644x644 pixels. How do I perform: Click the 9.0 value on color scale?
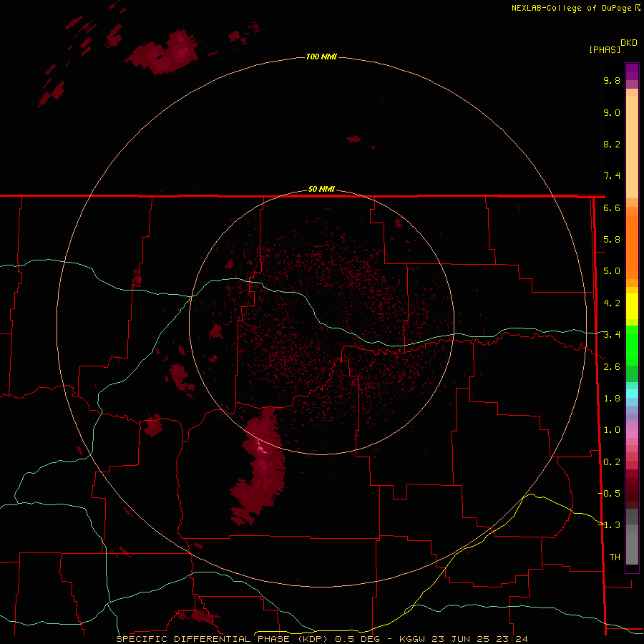[x=612, y=112]
